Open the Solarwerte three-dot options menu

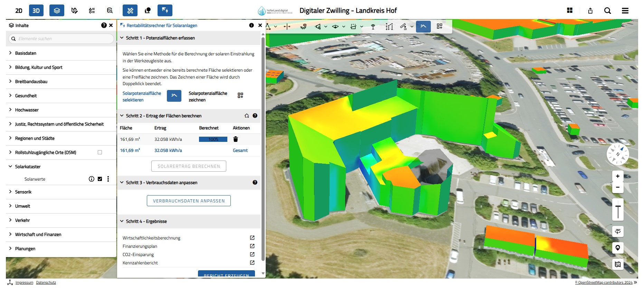pyautogui.click(x=108, y=179)
